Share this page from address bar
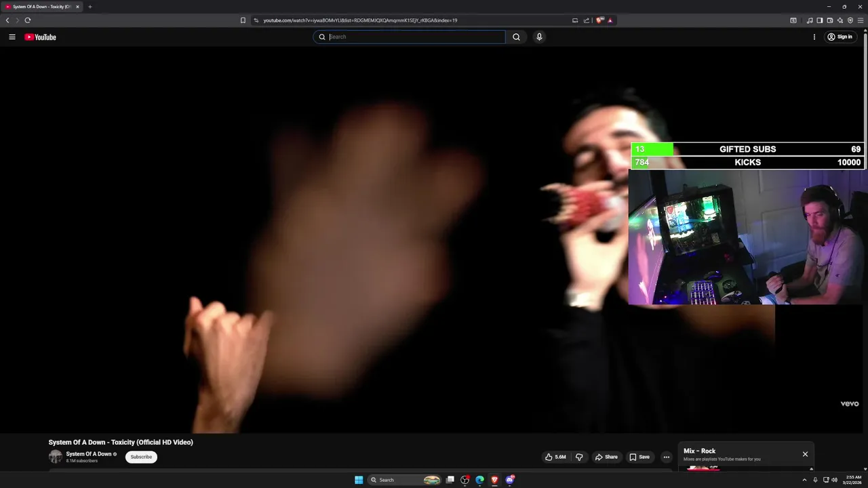The width and height of the screenshot is (868, 488). tap(586, 20)
